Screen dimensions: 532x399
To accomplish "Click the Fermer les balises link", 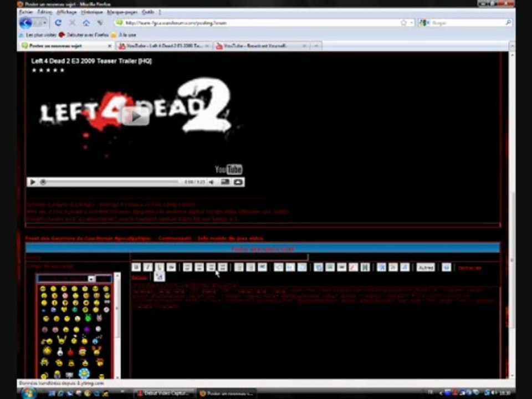I will (x=470, y=268).
